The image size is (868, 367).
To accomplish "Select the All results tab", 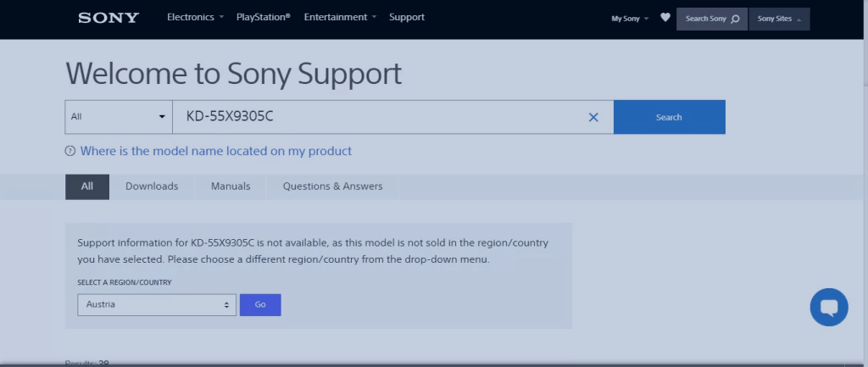I will coord(87,186).
